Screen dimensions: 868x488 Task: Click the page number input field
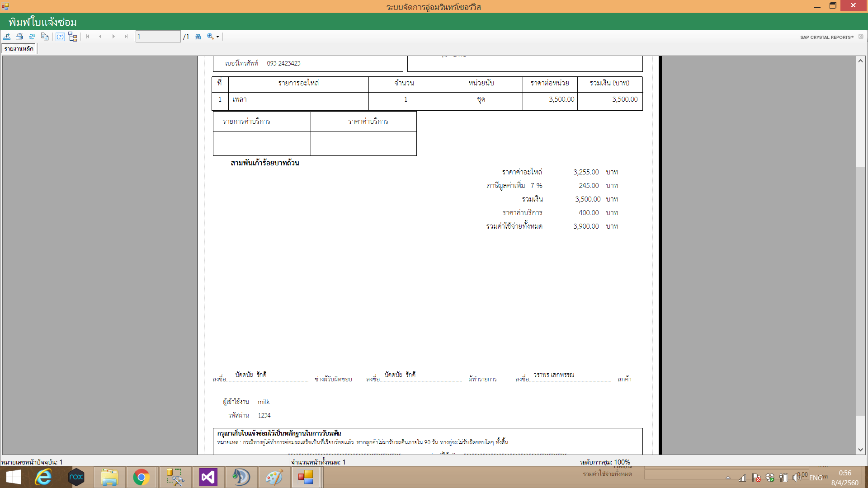click(x=158, y=37)
